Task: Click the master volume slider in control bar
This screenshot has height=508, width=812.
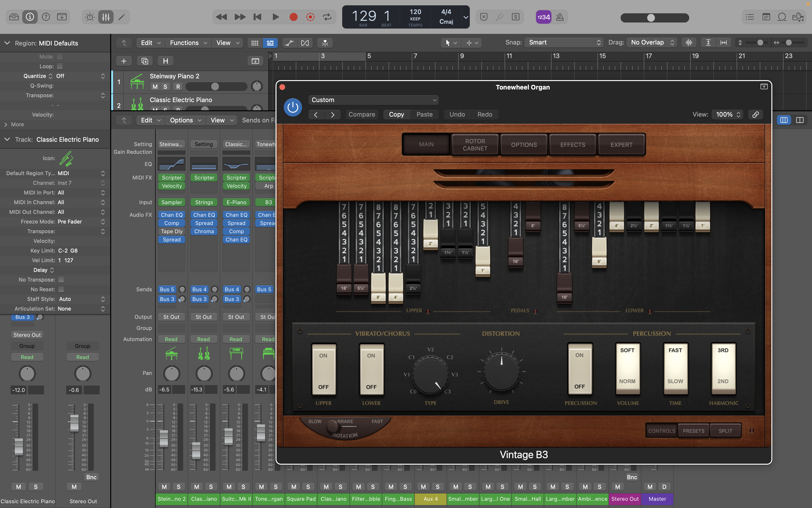Action: pyautogui.click(x=655, y=17)
